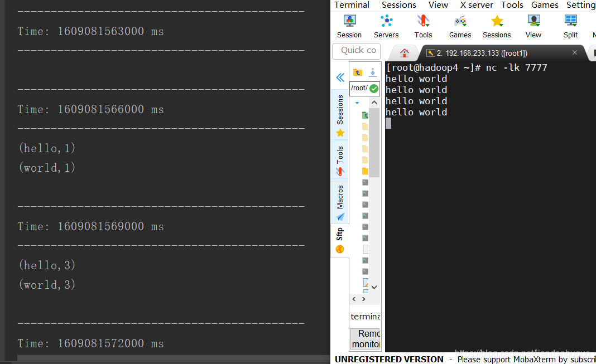Open the Tools side tab

coord(340,161)
